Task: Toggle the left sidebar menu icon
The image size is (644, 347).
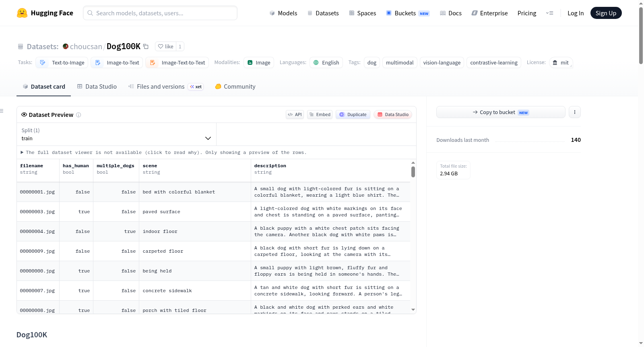Action: [2, 111]
